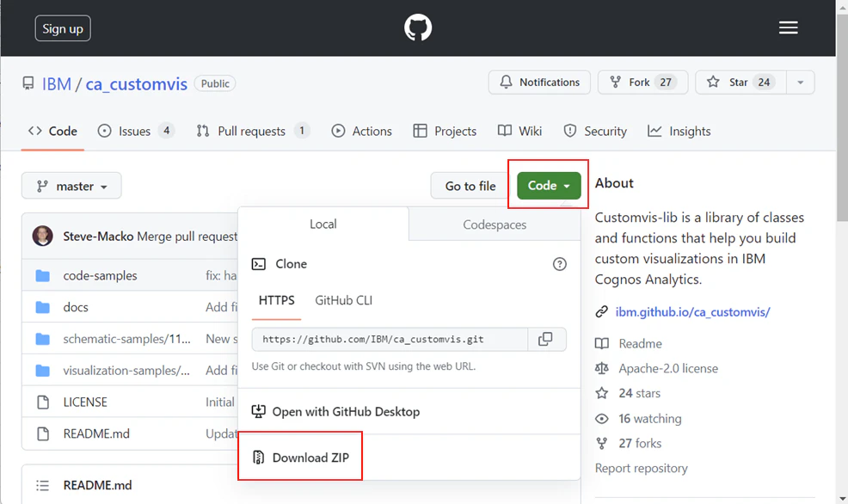Open the docs folder icon
The height and width of the screenshot is (504, 848).
point(43,307)
